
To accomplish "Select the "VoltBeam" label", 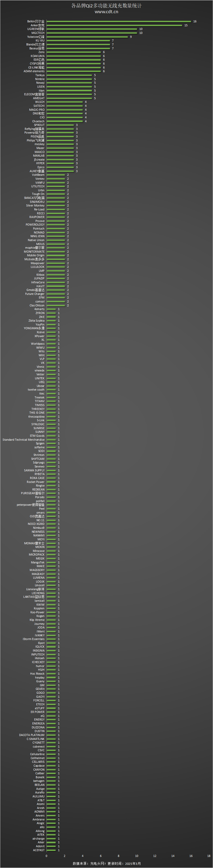I will tap(38, 175).
